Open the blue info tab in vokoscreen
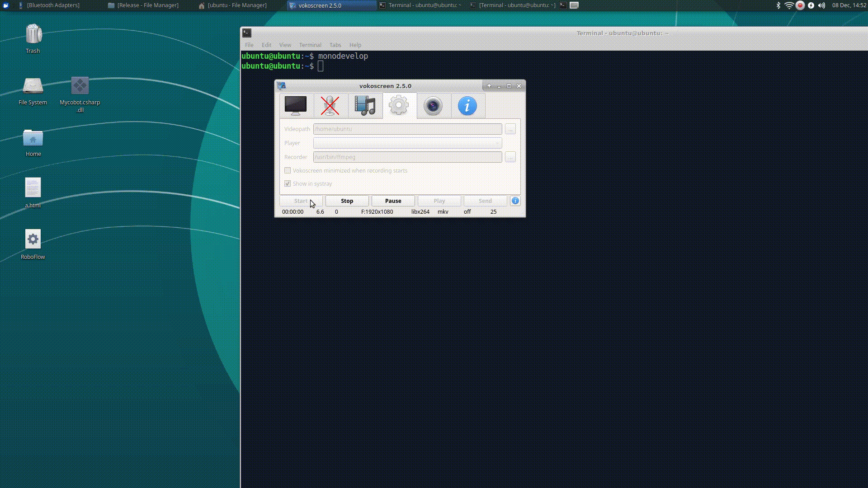 pyautogui.click(x=467, y=106)
